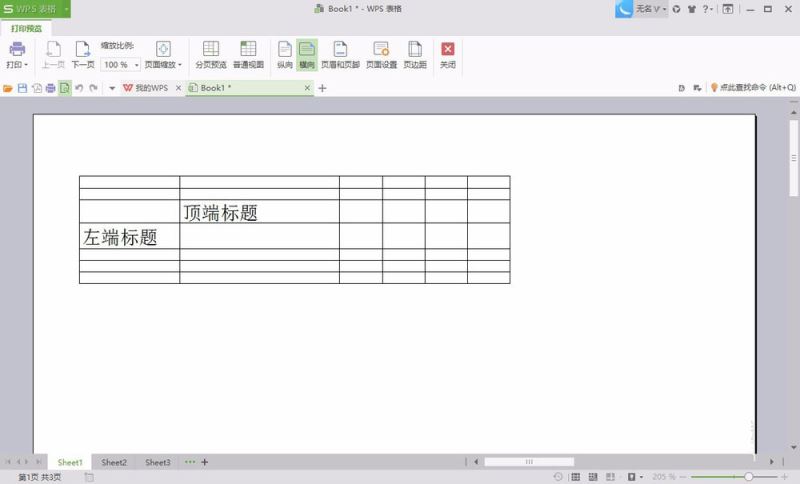Set 横向 landscape orientation
800x484 pixels.
click(x=307, y=55)
